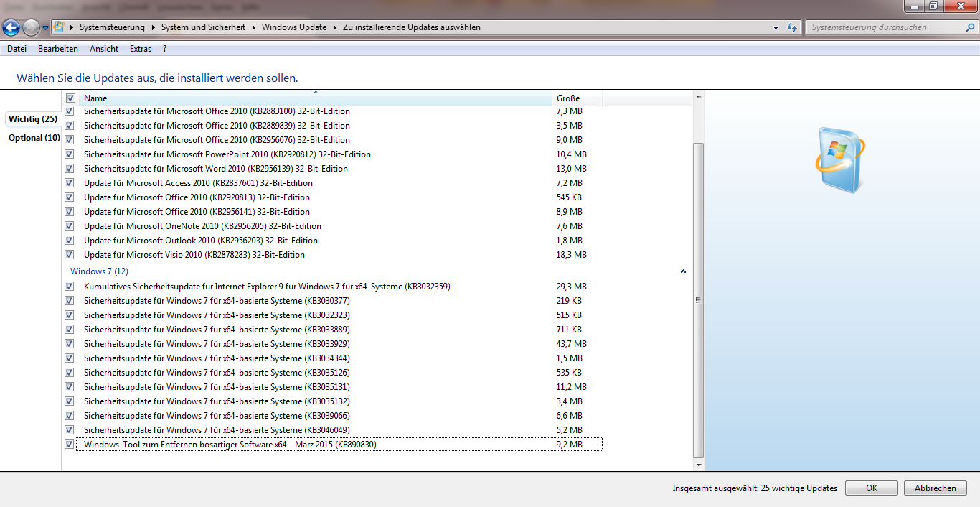This screenshot has height=507, width=980.
Task: Click the OK button
Action: (871, 488)
